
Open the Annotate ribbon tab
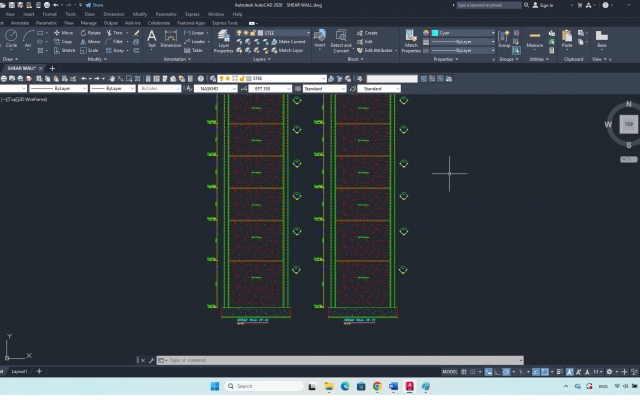pos(19,22)
